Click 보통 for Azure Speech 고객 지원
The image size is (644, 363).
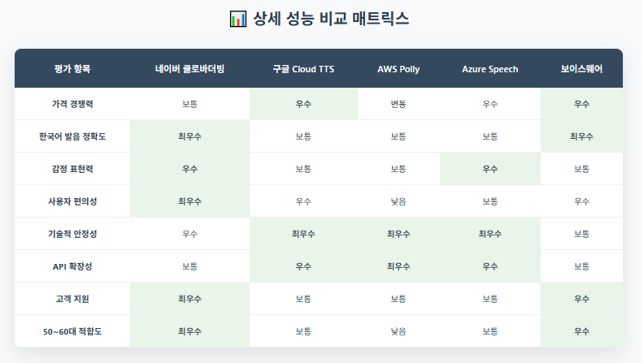pos(490,299)
